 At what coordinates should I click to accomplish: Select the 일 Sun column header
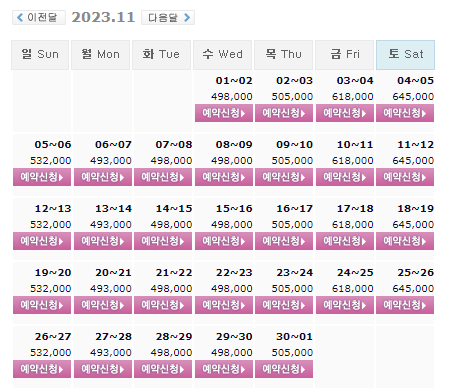tap(40, 55)
